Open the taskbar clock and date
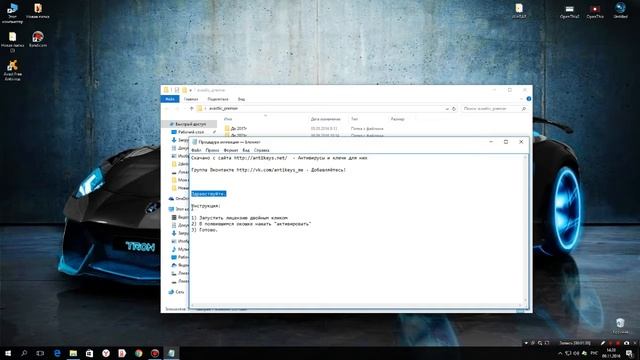 pyautogui.click(x=611, y=353)
